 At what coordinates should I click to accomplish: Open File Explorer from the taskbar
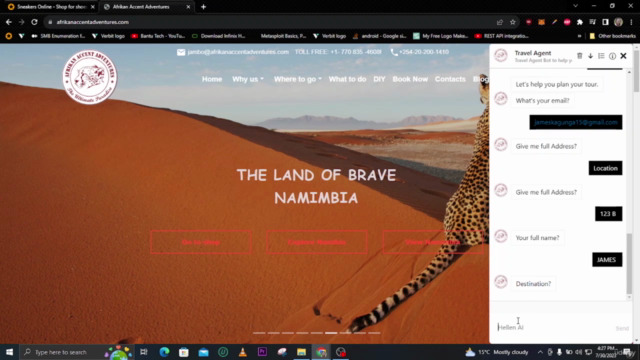click(x=301, y=352)
